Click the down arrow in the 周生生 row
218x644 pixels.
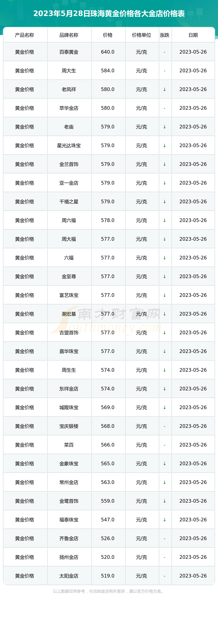coord(165,370)
